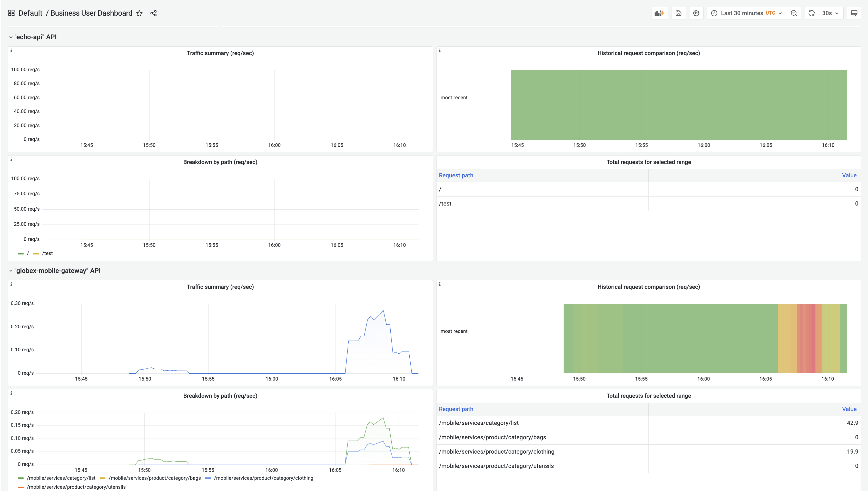The height and width of the screenshot is (491, 868).
Task: Collapse the "echo-api" API row
Action: click(33, 37)
